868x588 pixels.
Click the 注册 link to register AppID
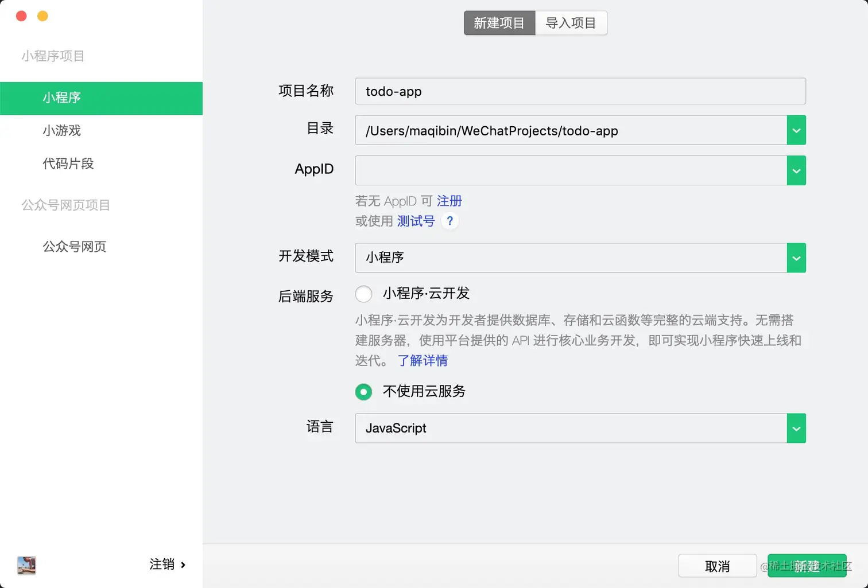449,201
